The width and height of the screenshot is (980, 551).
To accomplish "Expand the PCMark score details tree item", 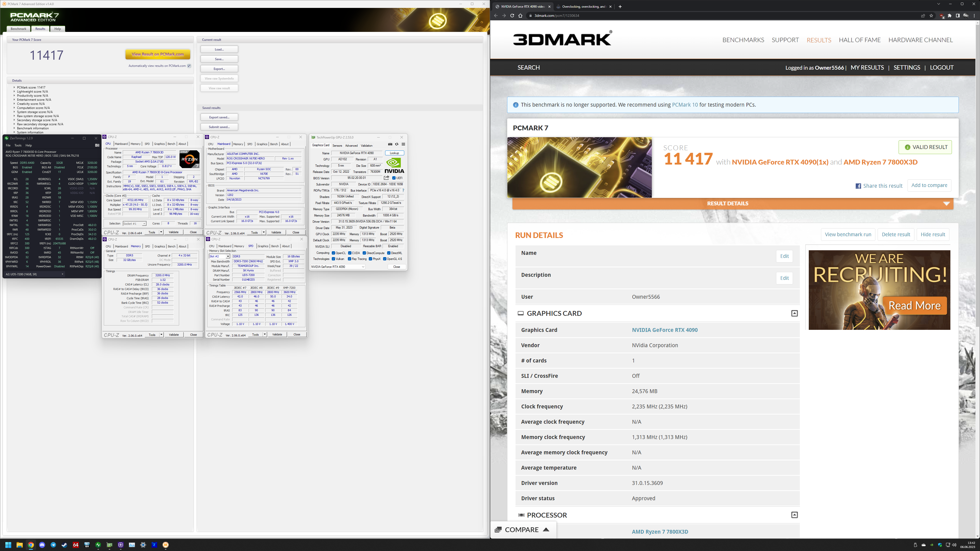I will [14, 87].
